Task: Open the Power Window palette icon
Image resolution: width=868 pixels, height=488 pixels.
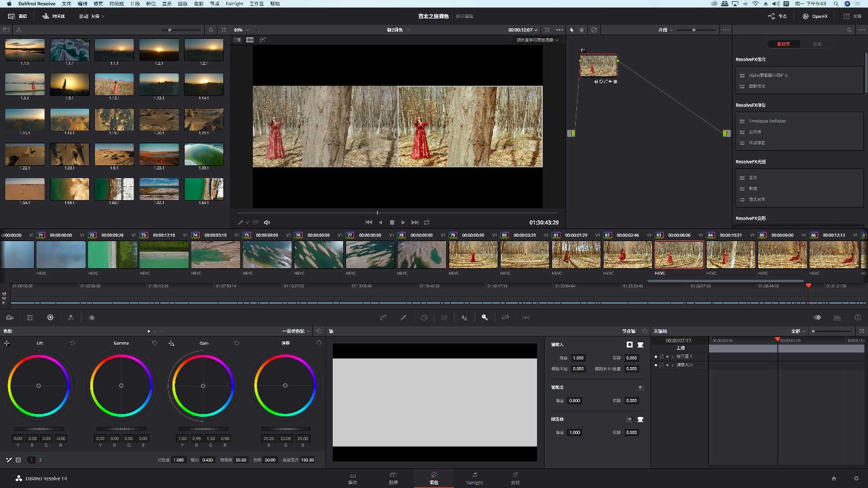Action: tap(424, 317)
